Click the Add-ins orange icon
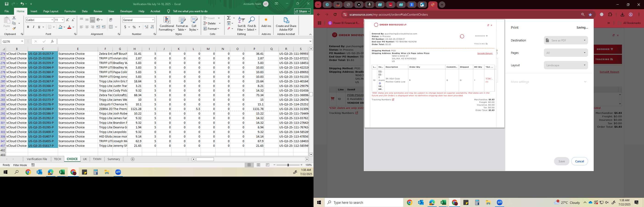The height and width of the screenshot is (207, 644). [x=266, y=20]
